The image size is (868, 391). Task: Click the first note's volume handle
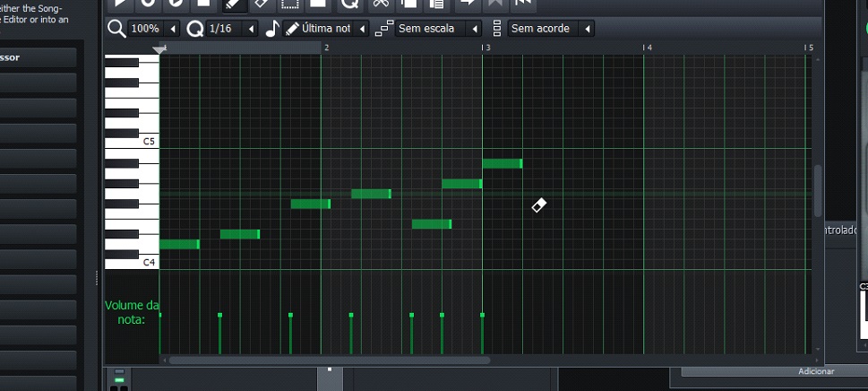(x=160, y=316)
